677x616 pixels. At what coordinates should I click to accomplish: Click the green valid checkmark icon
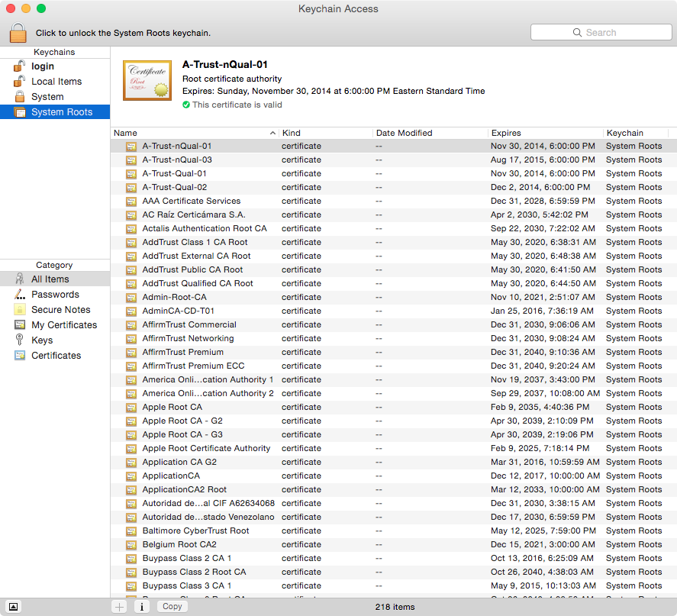click(x=186, y=105)
